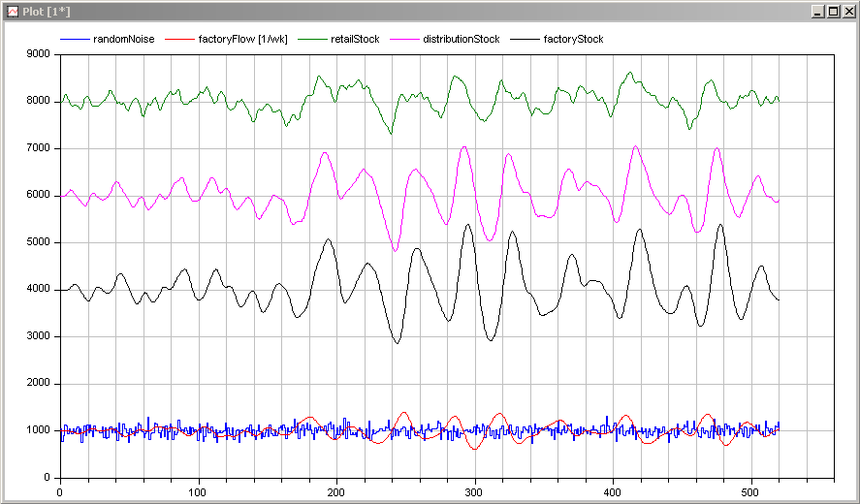This screenshot has width=860, height=504.
Task: Click the 5000 label on the y-axis
Action: [37, 242]
